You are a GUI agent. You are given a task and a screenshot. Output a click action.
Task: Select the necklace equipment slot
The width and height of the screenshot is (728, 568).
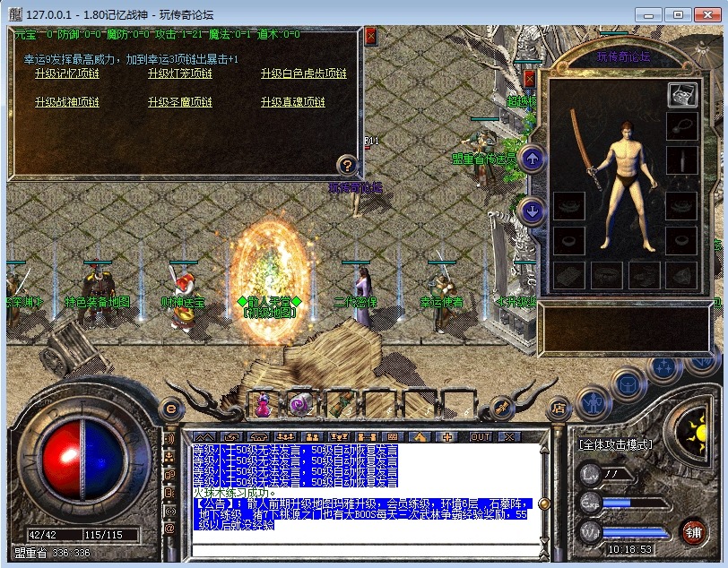[682, 125]
